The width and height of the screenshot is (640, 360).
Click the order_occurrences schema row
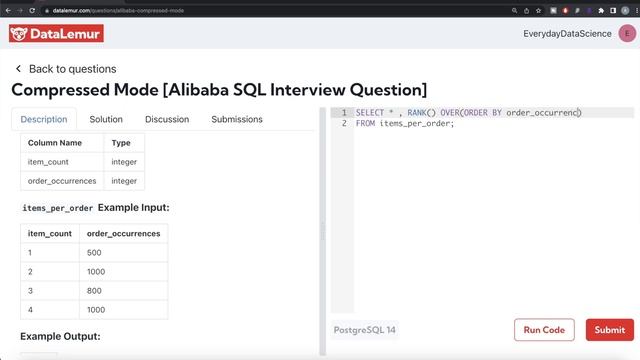(x=82, y=181)
